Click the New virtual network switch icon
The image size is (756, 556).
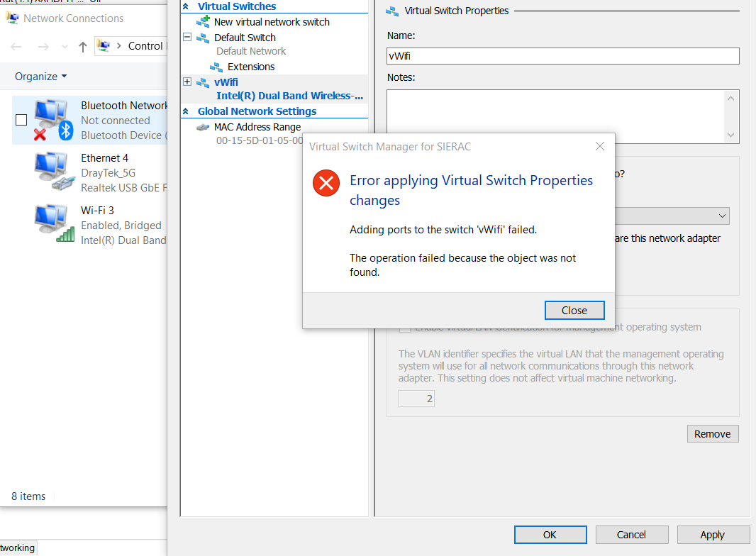pyautogui.click(x=203, y=22)
